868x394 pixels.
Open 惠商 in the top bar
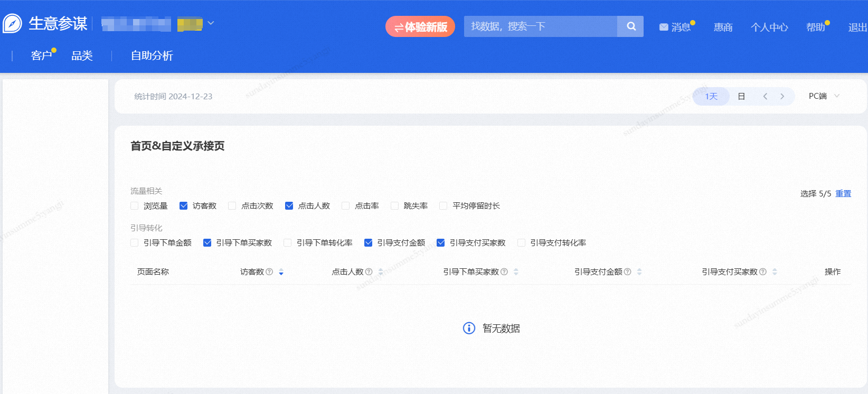click(723, 27)
